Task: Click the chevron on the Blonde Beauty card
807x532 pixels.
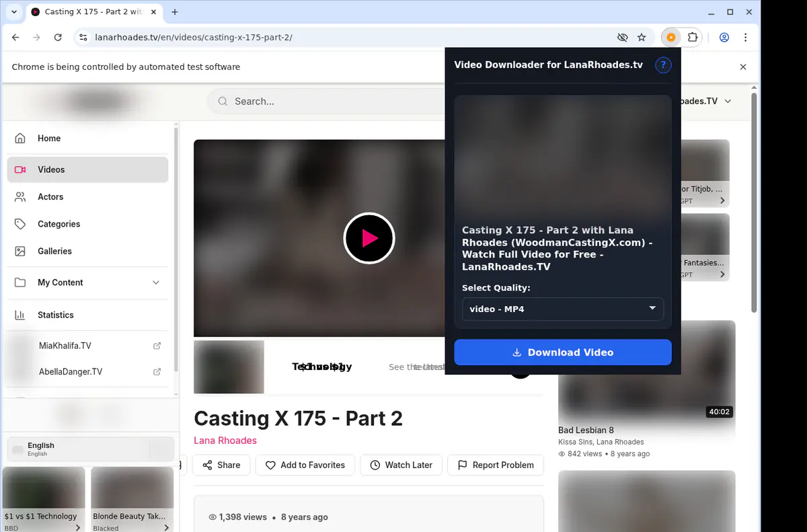Action: coord(166,528)
